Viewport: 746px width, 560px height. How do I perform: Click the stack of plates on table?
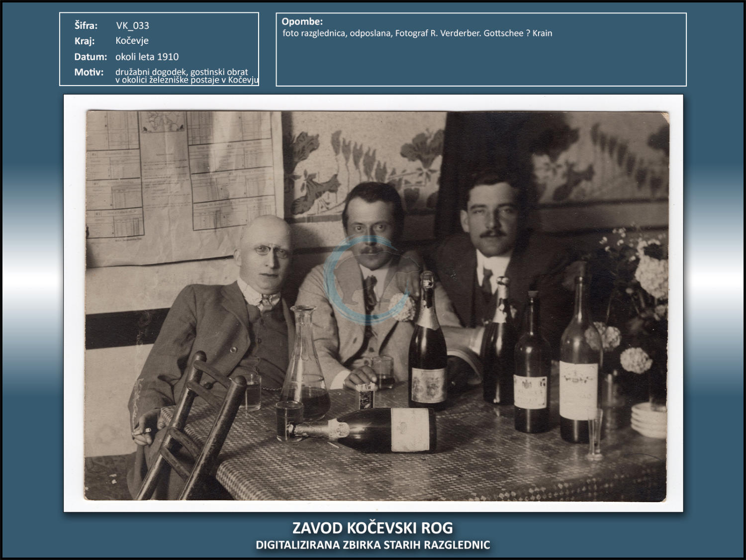pos(649,420)
